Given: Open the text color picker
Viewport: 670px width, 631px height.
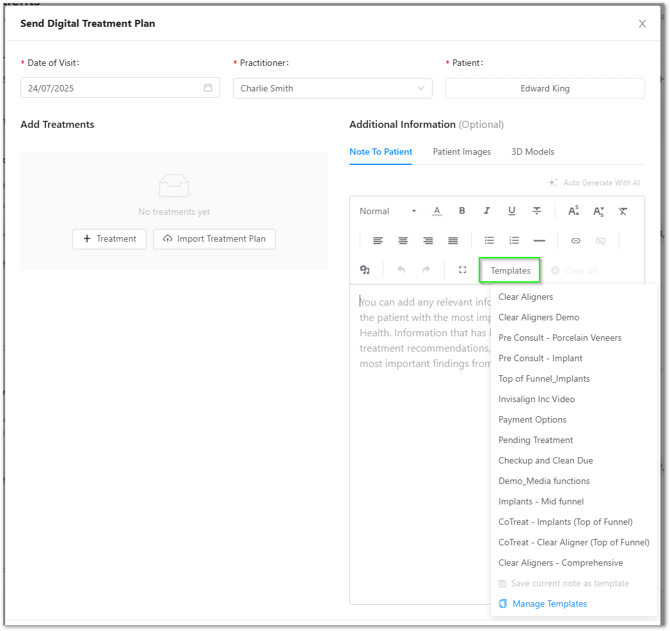Looking at the screenshot, I should tap(437, 211).
